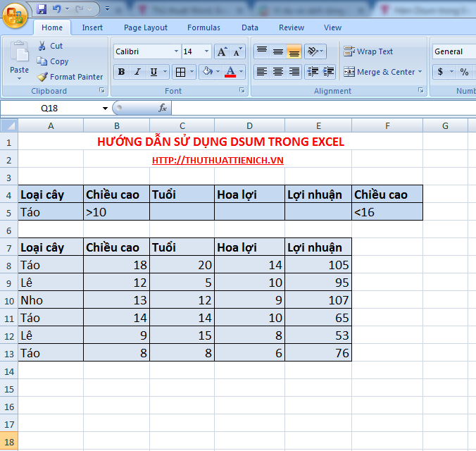Click the Undo arrow icon
Image resolution: width=476 pixels, height=451 pixels.
(x=57, y=9)
